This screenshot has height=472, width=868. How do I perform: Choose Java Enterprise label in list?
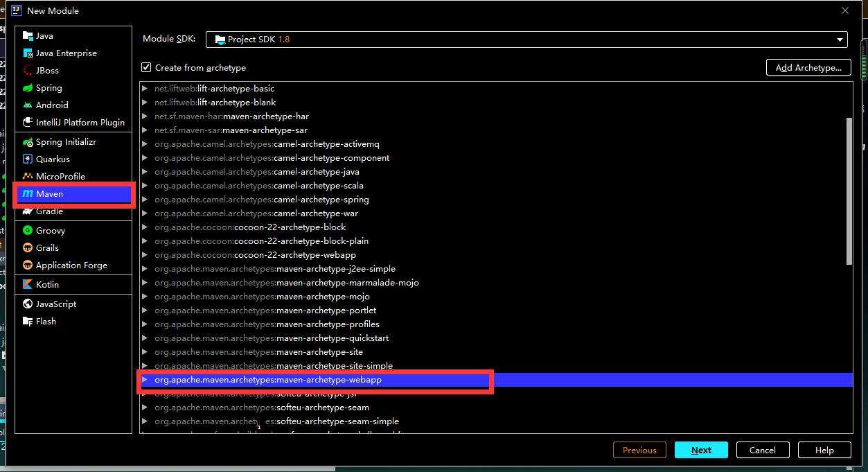[x=67, y=53]
